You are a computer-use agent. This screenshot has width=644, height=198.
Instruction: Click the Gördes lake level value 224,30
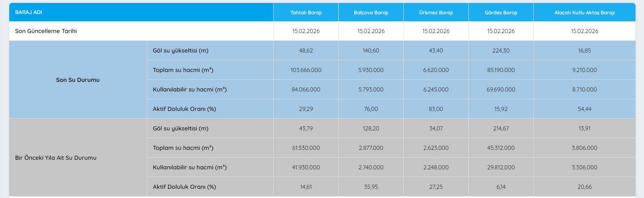pyautogui.click(x=501, y=51)
